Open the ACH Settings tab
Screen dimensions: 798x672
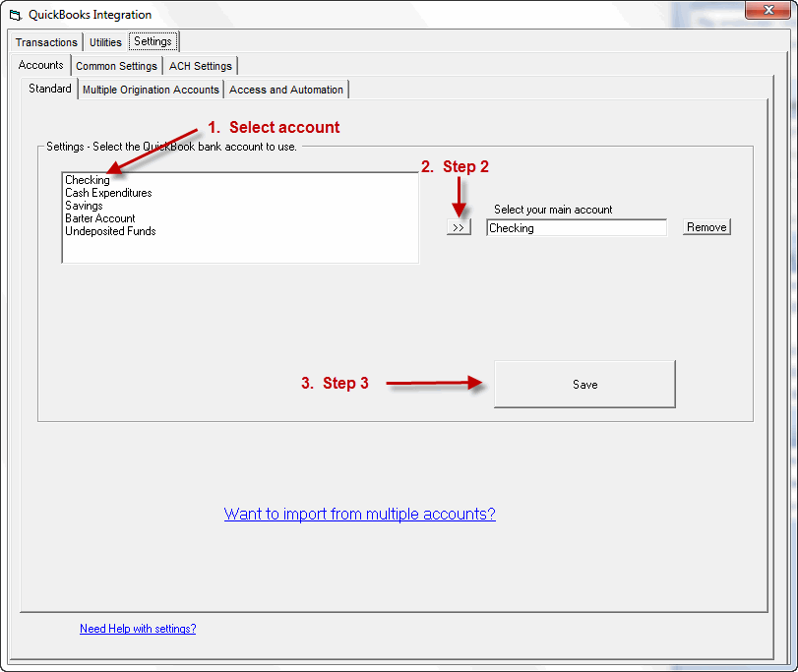click(x=201, y=66)
